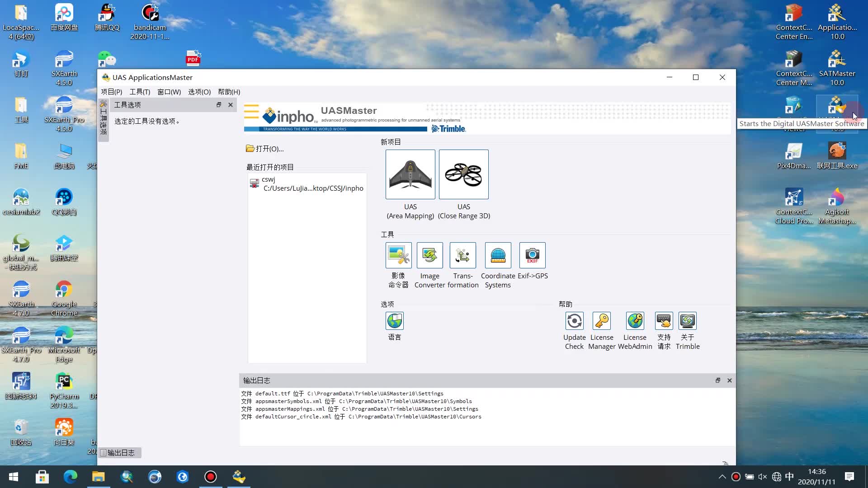
Task: Open File Explorer from taskbar
Action: [98, 477]
